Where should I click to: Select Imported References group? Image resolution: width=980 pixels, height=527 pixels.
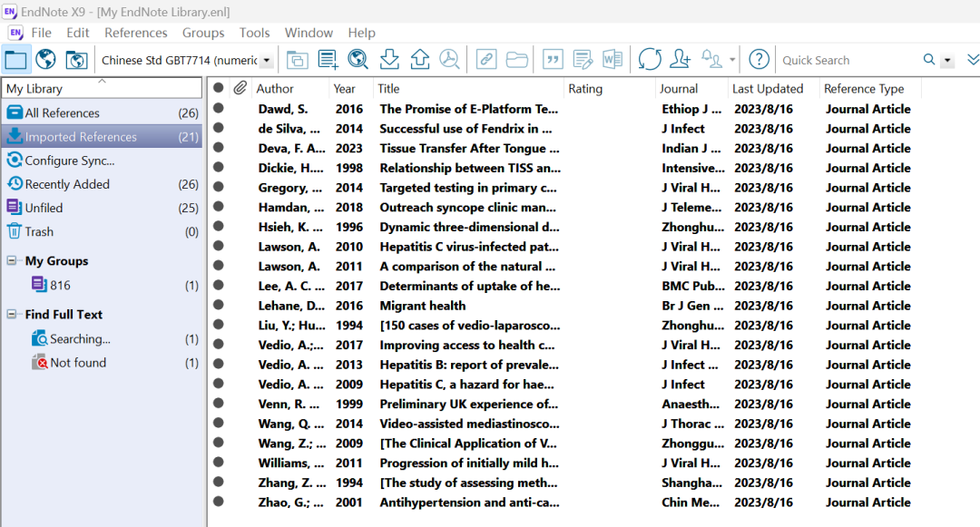click(x=102, y=136)
